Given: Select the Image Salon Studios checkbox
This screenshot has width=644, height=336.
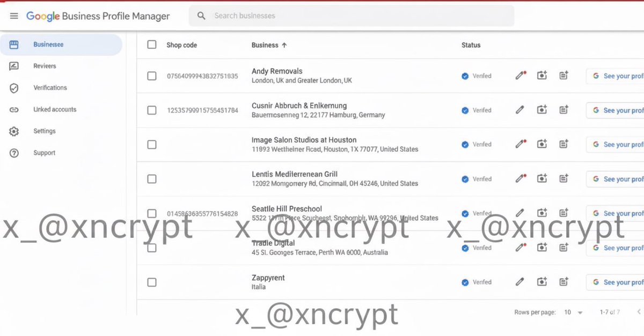Looking at the screenshot, I should coord(152,145).
